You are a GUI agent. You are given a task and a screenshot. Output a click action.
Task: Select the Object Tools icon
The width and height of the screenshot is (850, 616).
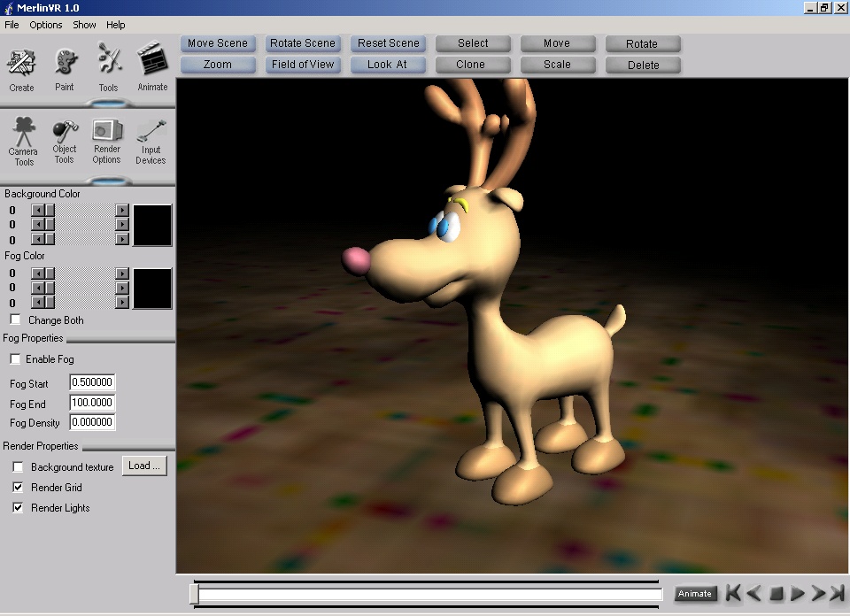pyautogui.click(x=65, y=142)
